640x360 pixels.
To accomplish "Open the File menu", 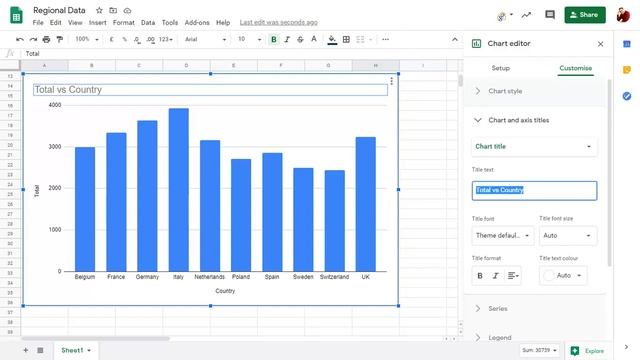I will [38, 22].
